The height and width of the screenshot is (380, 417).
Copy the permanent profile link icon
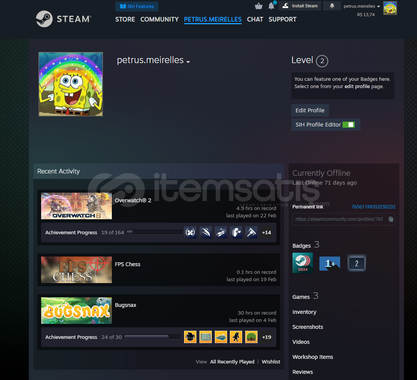point(391,219)
